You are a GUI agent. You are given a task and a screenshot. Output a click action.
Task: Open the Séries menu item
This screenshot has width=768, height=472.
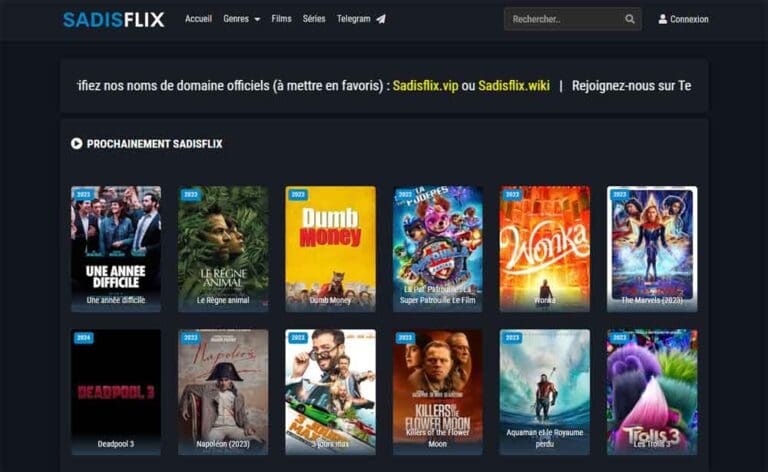[314, 19]
